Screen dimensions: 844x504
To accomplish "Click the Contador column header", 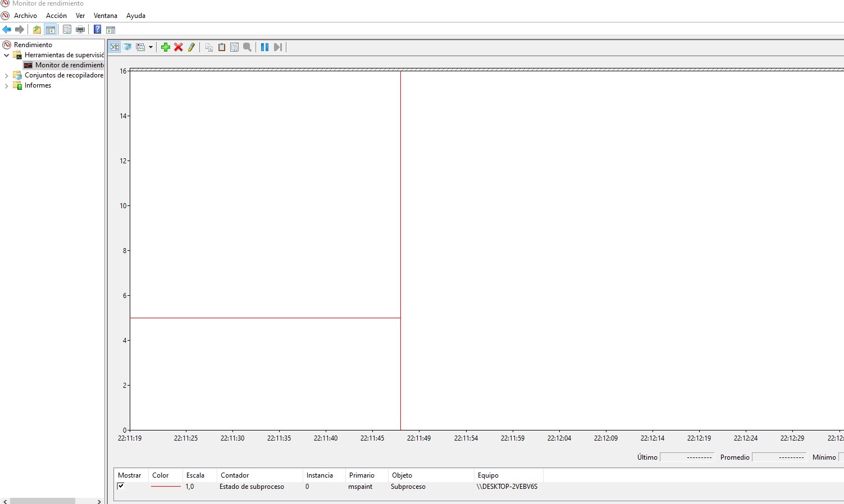I will [x=235, y=475].
